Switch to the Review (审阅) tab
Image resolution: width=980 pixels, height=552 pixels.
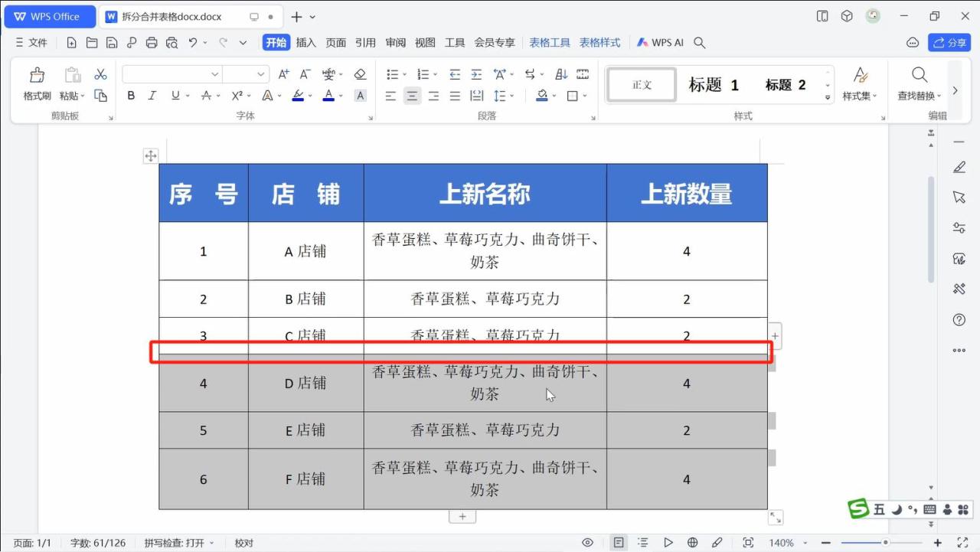point(396,43)
